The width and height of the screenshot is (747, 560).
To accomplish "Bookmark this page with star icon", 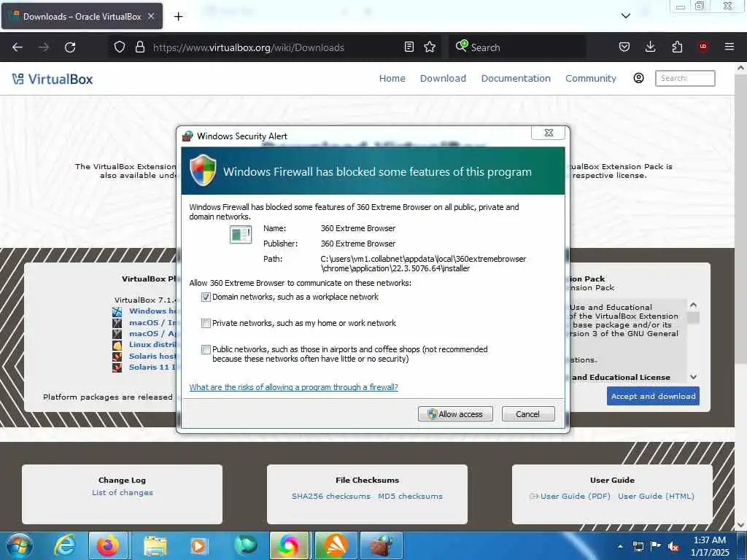I will click(x=430, y=47).
